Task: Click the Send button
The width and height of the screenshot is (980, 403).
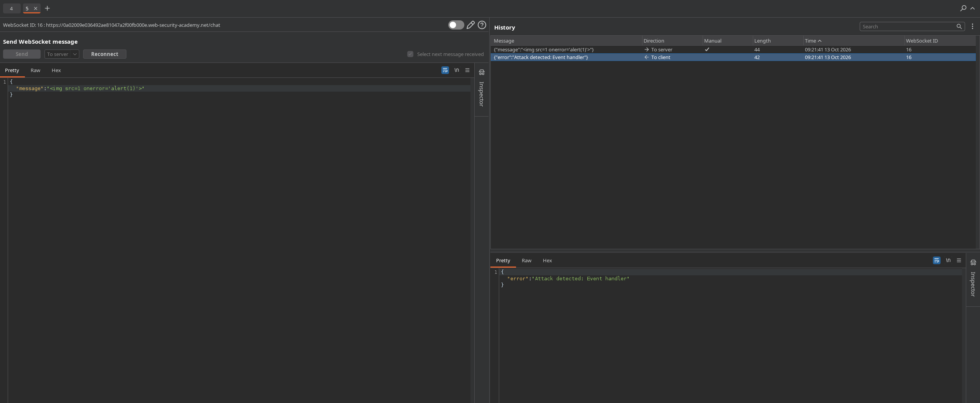Action: (22, 54)
